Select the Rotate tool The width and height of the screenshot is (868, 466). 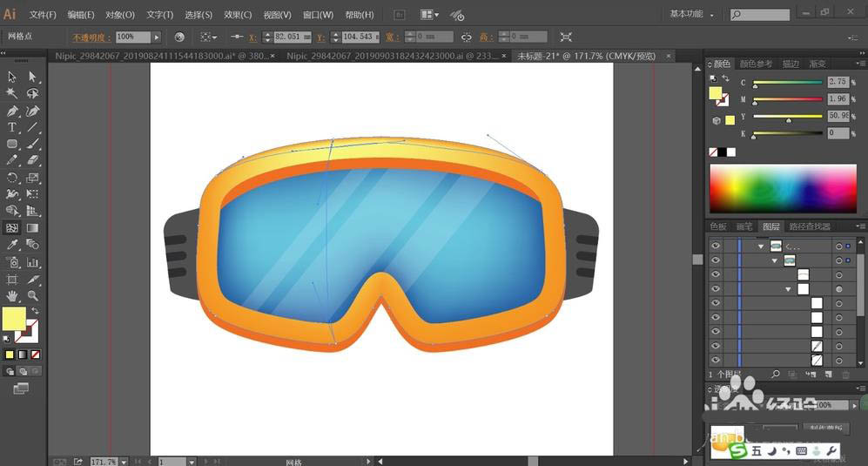pyautogui.click(x=12, y=178)
